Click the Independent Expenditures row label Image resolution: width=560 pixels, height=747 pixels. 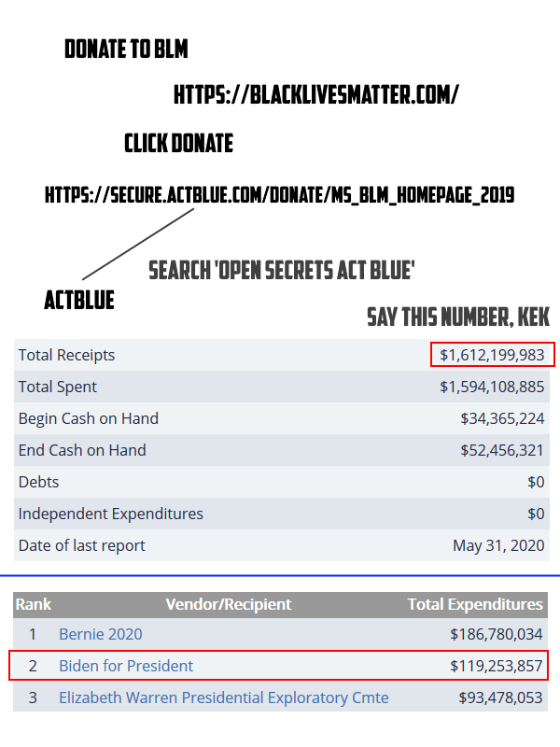(x=111, y=514)
